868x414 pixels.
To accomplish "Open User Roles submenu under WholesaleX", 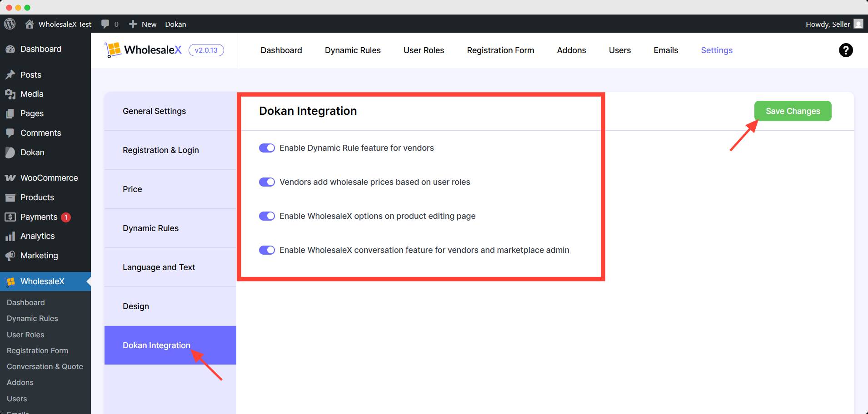I will click(25, 335).
